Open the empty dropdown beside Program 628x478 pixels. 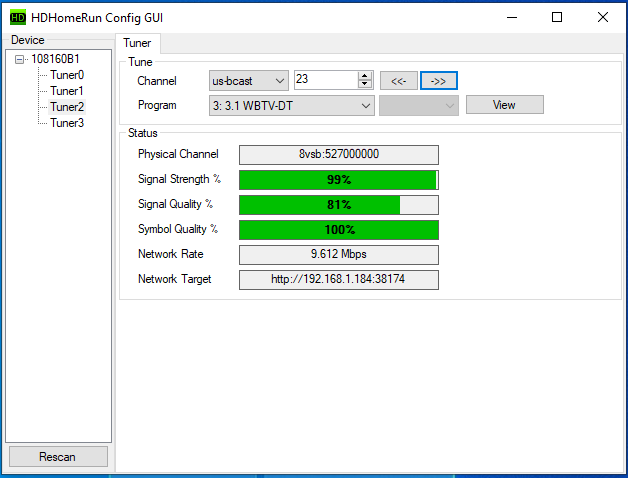pyautogui.click(x=418, y=105)
